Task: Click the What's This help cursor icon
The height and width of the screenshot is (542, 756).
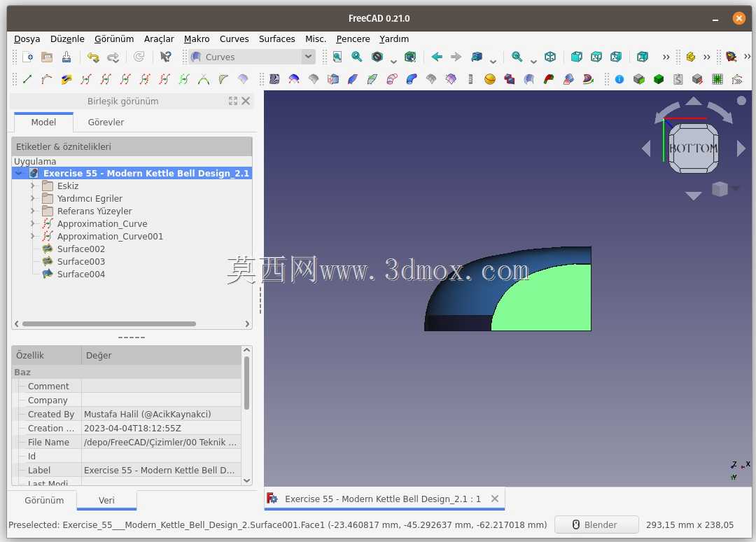Action: pyautogui.click(x=165, y=57)
